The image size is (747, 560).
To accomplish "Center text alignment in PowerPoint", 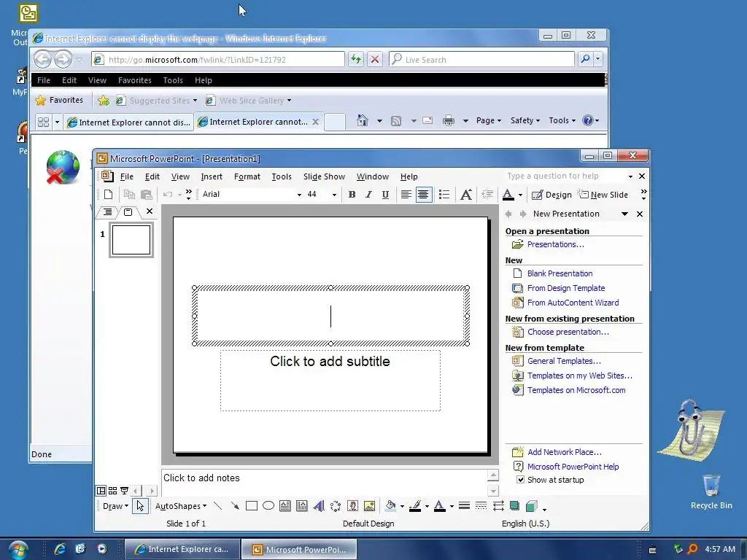I will [423, 194].
